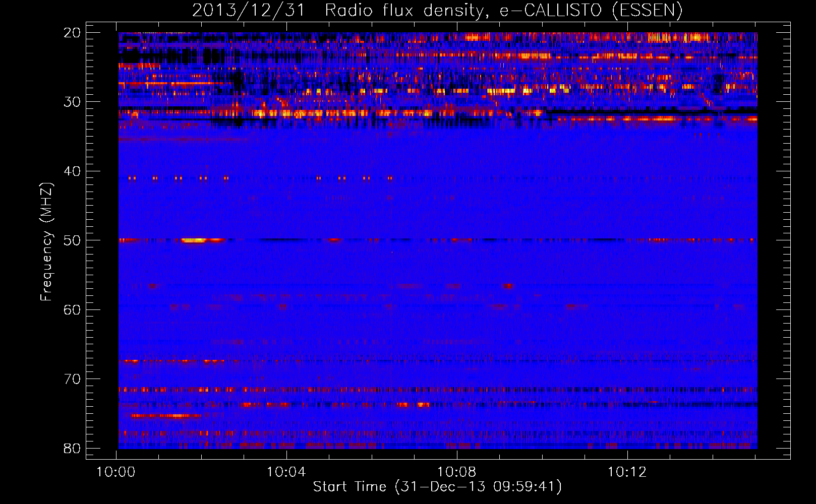Image resolution: width=816 pixels, height=504 pixels.
Task: Click the '10:00' time tick label
Action: [116, 472]
